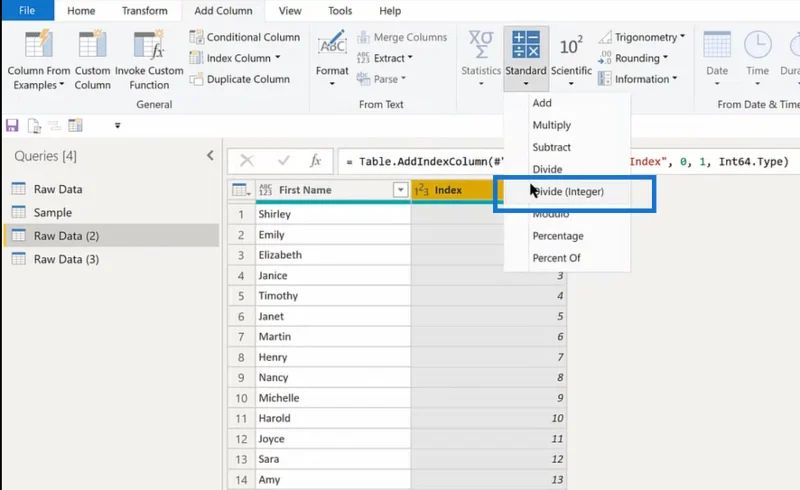
Task: Select Divide (Integer) option
Action: [x=567, y=191]
